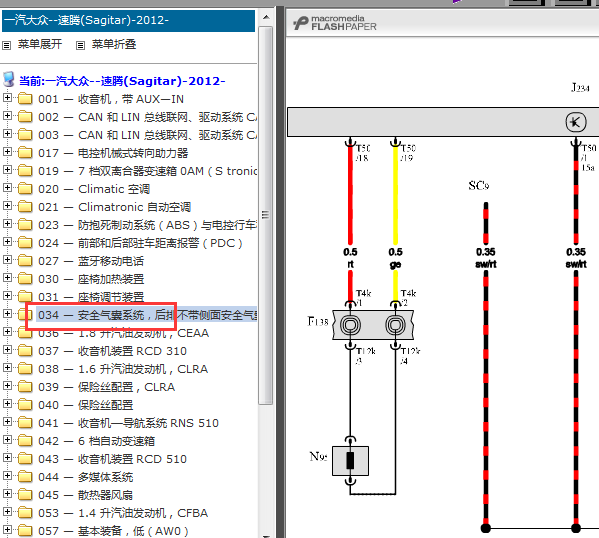
Task: Click the F138 coil connector component
Action: [373, 325]
